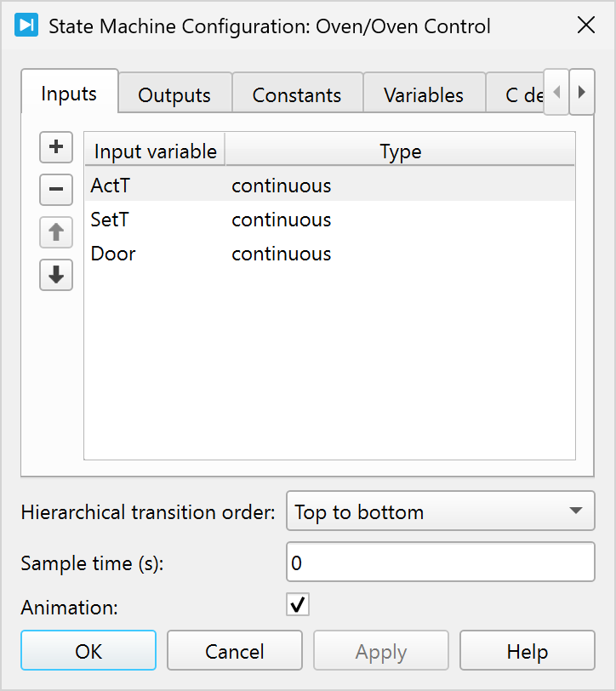Switch to the Outputs tab
The width and height of the screenshot is (616, 691).
coord(174,95)
